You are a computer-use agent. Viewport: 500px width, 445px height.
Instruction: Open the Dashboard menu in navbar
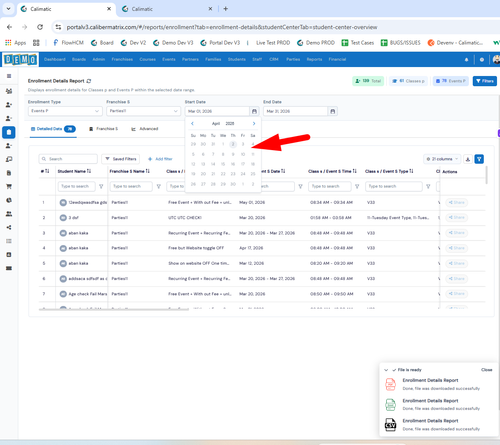(x=55, y=60)
